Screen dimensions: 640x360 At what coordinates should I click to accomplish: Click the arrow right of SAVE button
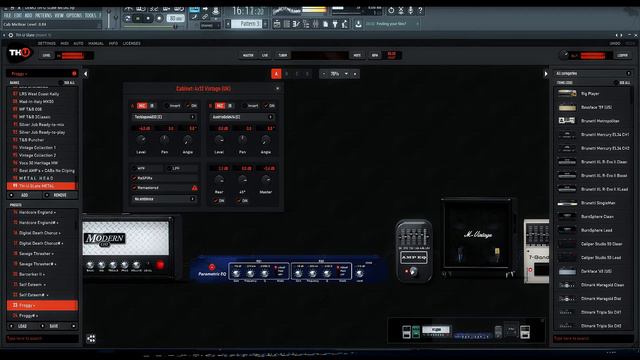[x=73, y=326]
